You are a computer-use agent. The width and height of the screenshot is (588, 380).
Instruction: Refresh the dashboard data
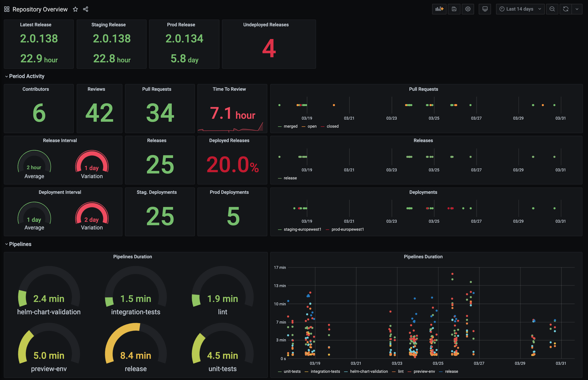[x=566, y=9]
